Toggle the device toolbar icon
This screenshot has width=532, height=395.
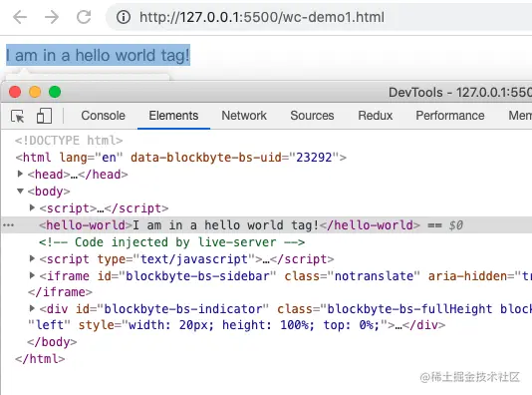point(44,116)
